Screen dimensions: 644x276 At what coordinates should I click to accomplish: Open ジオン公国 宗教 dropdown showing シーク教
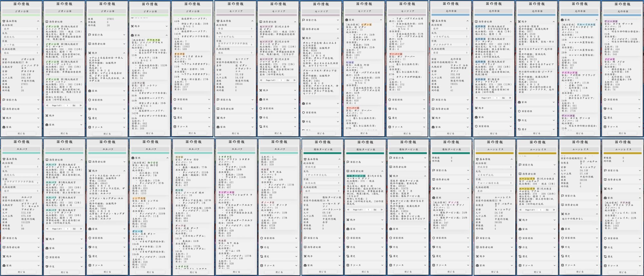[21, 45]
